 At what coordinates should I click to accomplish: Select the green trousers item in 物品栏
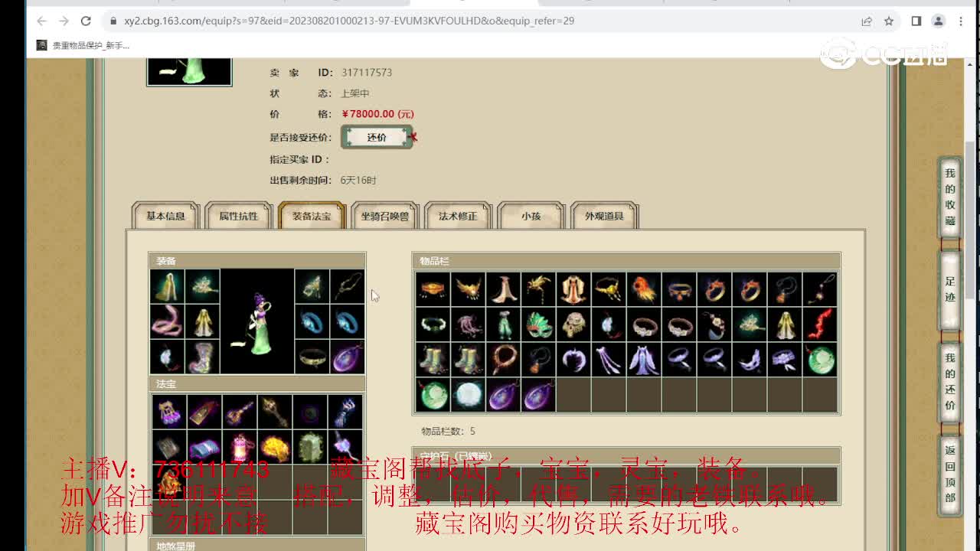coord(503,325)
